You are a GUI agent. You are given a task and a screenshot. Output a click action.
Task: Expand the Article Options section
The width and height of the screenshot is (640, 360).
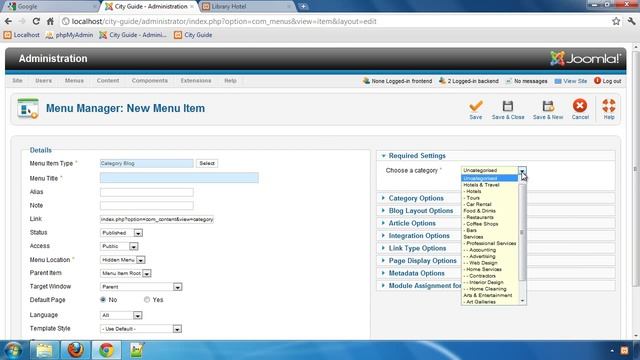pyautogui.click(x=412, y=223)
